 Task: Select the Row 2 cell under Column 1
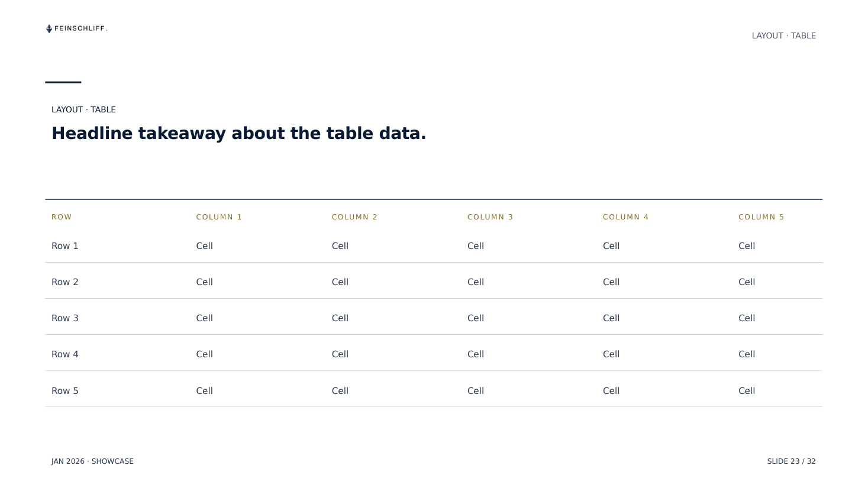(204, 282)
